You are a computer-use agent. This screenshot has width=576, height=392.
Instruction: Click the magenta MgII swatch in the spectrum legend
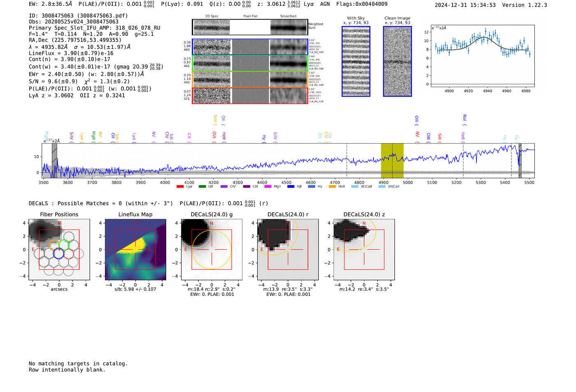click(x=268, y=186)
